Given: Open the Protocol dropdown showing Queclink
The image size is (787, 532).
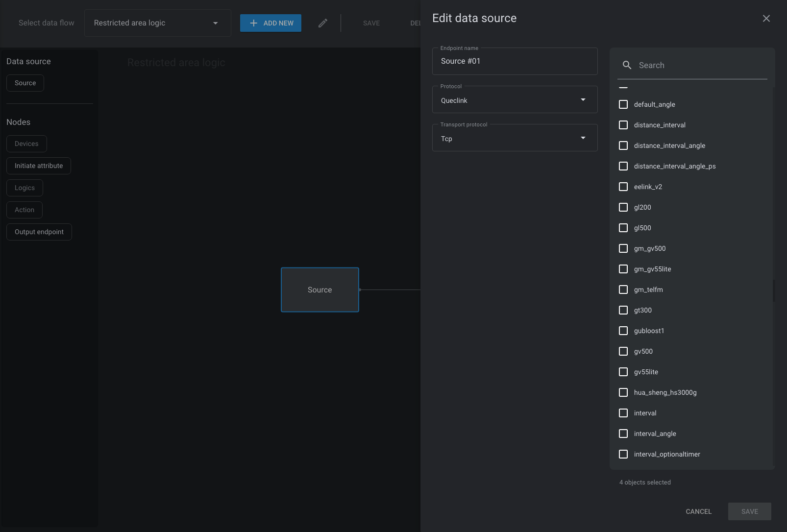Looking at the screenshot, I should [515, 100].
